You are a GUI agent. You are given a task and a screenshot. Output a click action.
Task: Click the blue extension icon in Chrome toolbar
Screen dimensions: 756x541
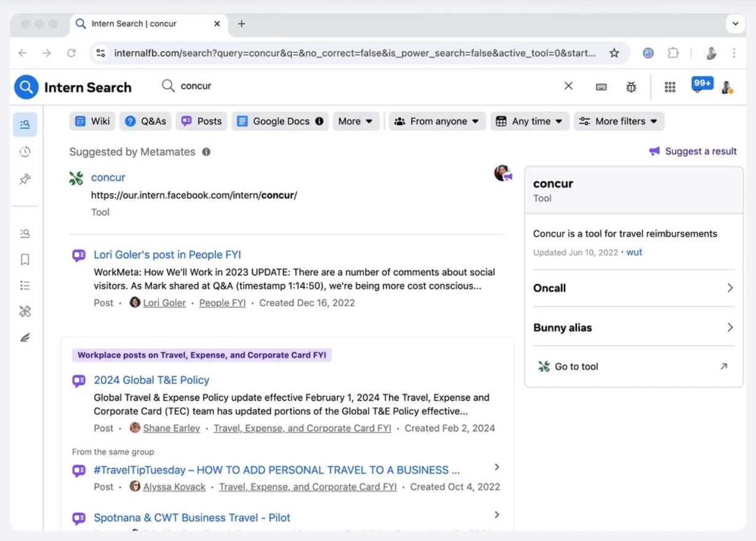coord(648,53)
